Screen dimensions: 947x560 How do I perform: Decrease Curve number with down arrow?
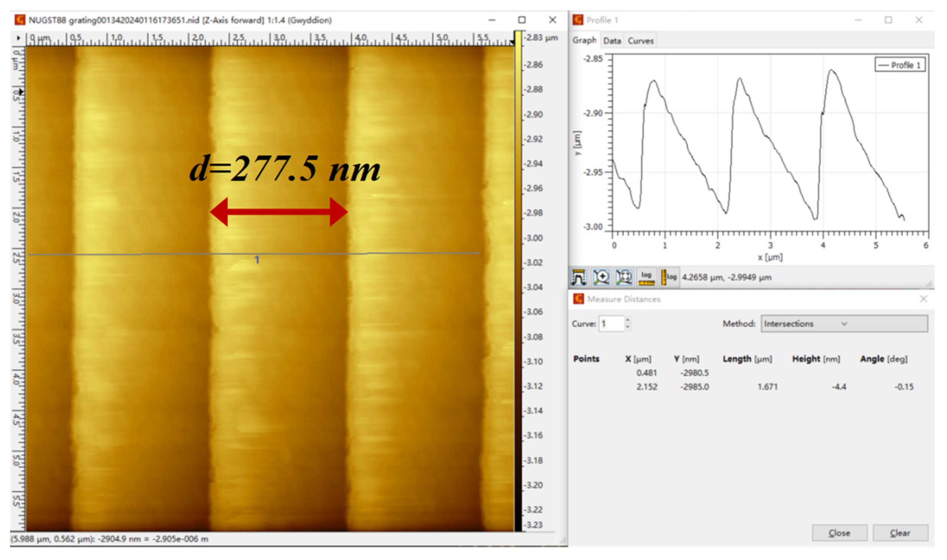627,327
